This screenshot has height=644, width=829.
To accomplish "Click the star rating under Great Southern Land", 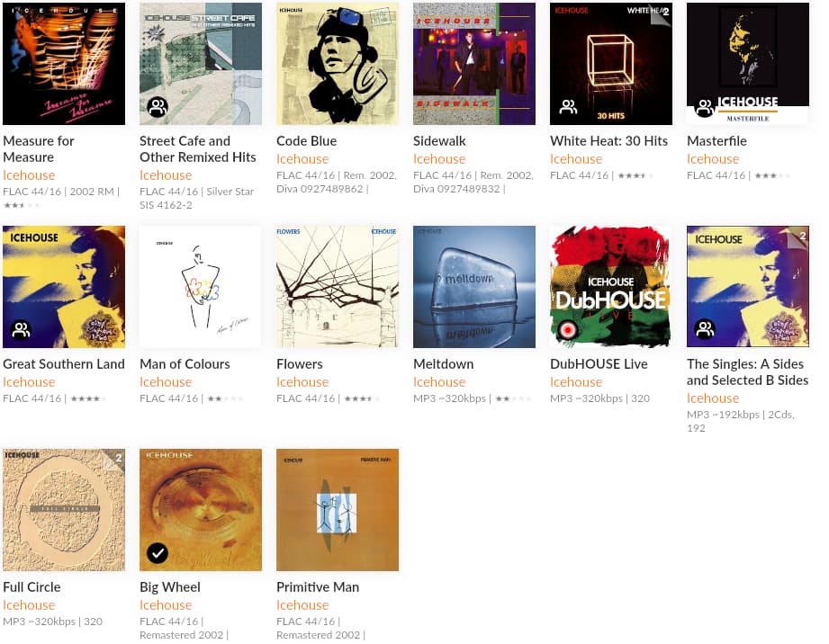I will click(x=88, y=398).
